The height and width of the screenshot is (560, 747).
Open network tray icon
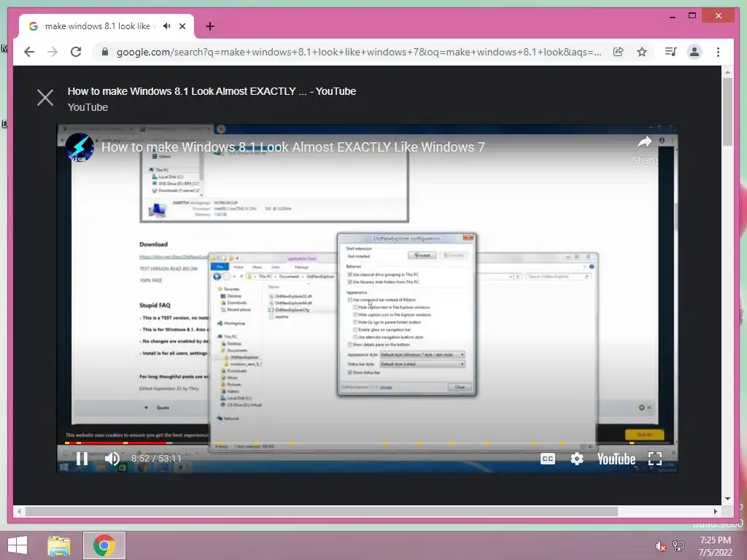point(678,545)
